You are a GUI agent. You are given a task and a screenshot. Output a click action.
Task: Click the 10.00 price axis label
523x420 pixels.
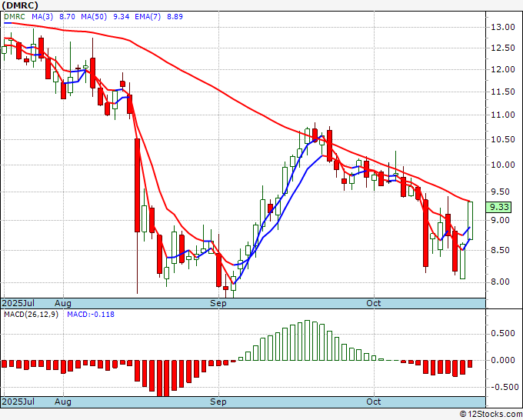(x=503, y=165)
